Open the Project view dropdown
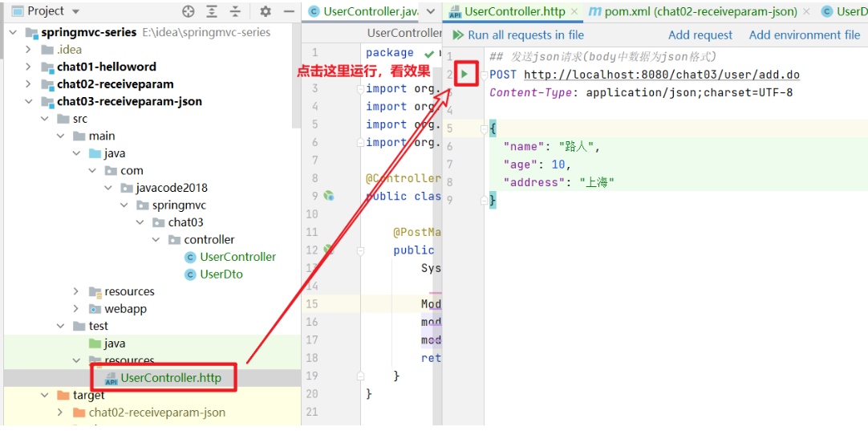 click(x=75, y=11)
